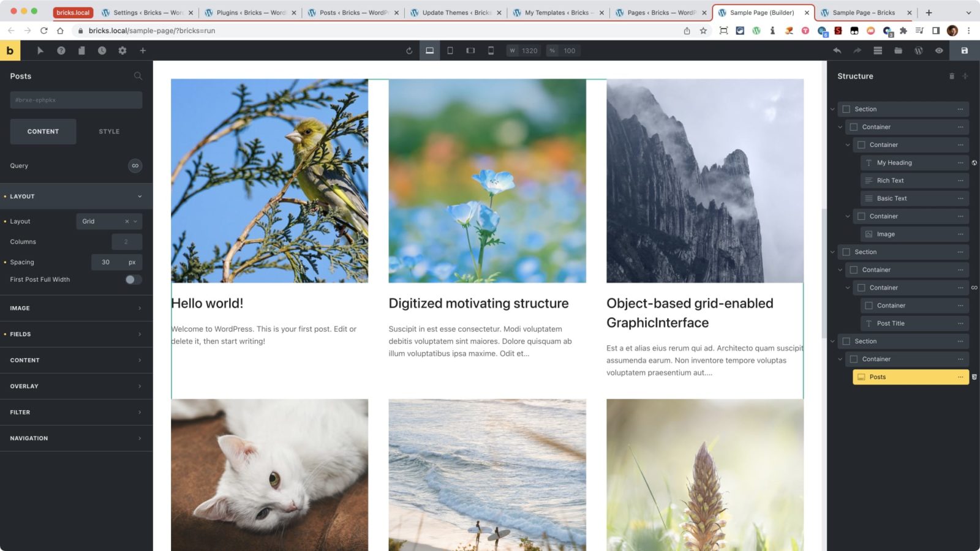Expand the FILTER settings section

click(75, 412)
